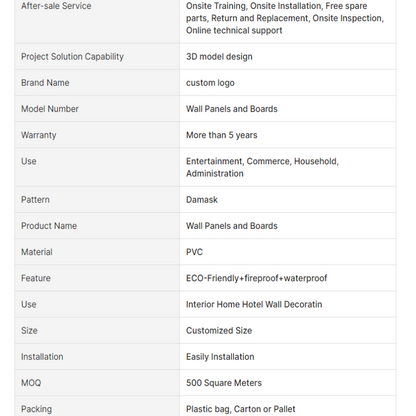416x416 pixels.
Task: Click the 500 Square Meters MOQ value
Action: 224,383
